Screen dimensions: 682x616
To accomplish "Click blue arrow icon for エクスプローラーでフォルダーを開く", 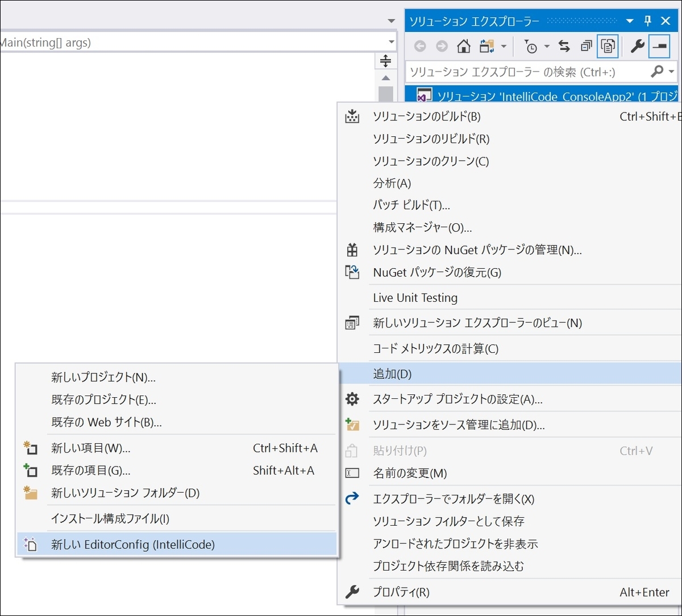I will tap(352, 498).
